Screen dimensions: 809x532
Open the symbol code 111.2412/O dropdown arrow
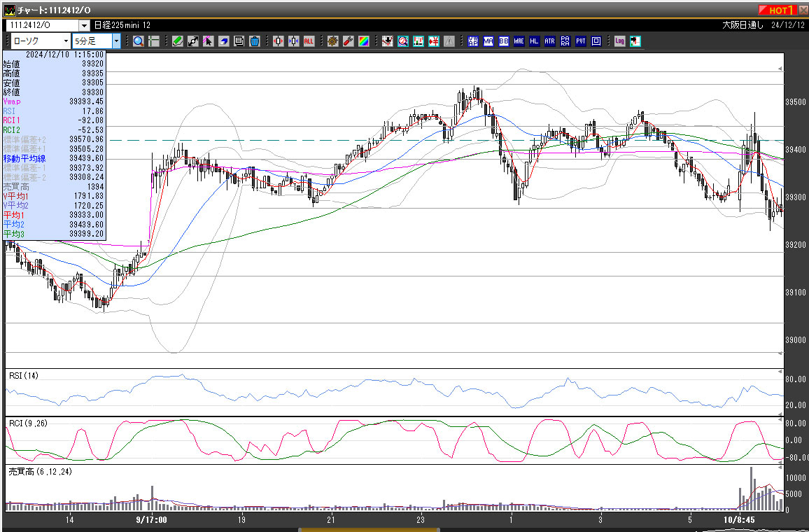(x=84, y=25)
